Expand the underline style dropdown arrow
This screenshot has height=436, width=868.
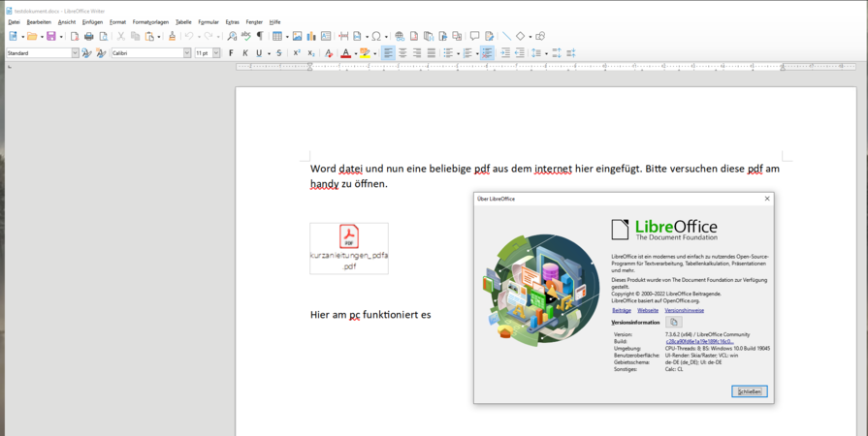click(x=269, y=53)
